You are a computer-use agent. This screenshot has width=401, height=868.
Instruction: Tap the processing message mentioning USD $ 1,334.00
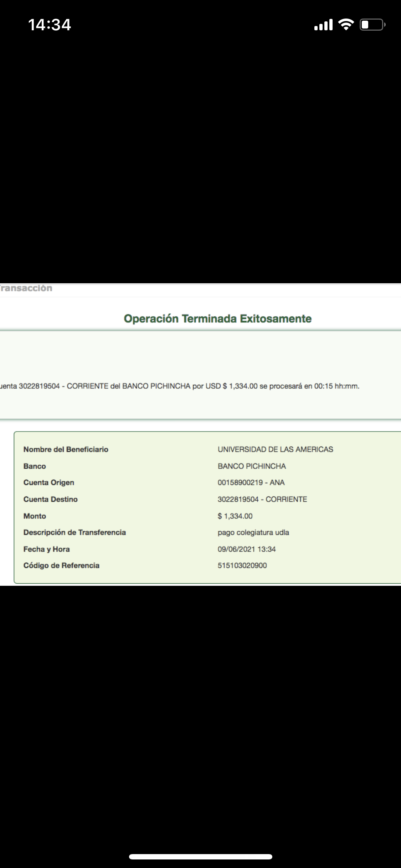(180, 386)
